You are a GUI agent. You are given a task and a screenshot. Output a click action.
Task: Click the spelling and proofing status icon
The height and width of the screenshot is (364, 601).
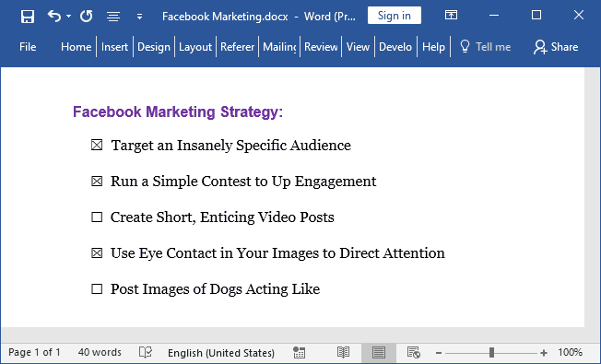coord(146,352)
